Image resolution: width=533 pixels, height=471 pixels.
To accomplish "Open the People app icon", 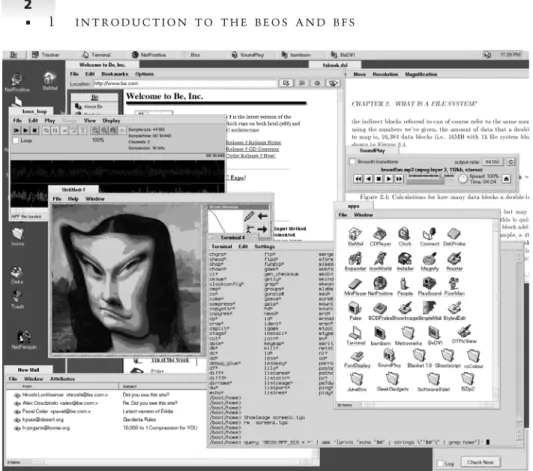I will click(x=405, y=286).
